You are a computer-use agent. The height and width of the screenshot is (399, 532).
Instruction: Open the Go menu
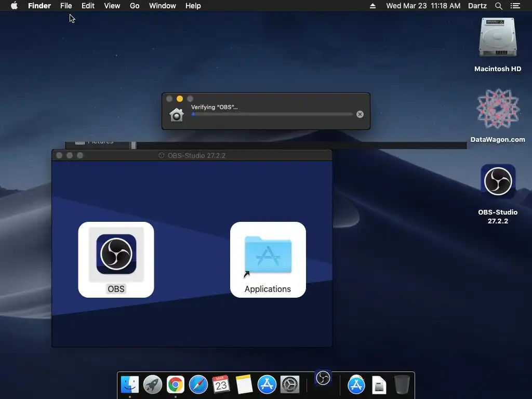135,6
